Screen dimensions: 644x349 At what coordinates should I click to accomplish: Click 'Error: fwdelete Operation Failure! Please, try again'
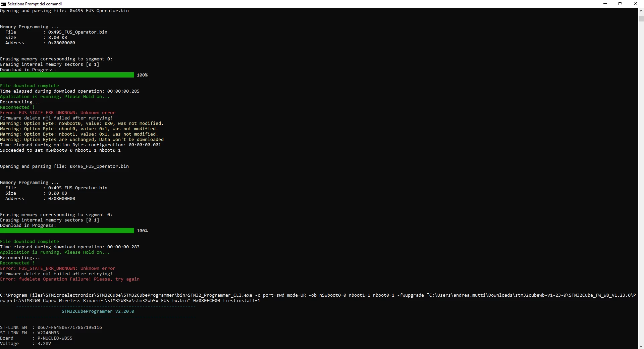point(70,279)
